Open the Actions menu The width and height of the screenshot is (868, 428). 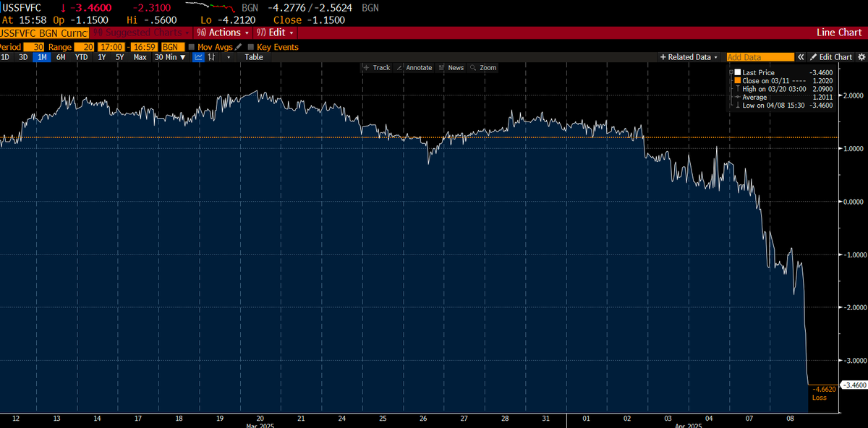[x=223, y=33]
